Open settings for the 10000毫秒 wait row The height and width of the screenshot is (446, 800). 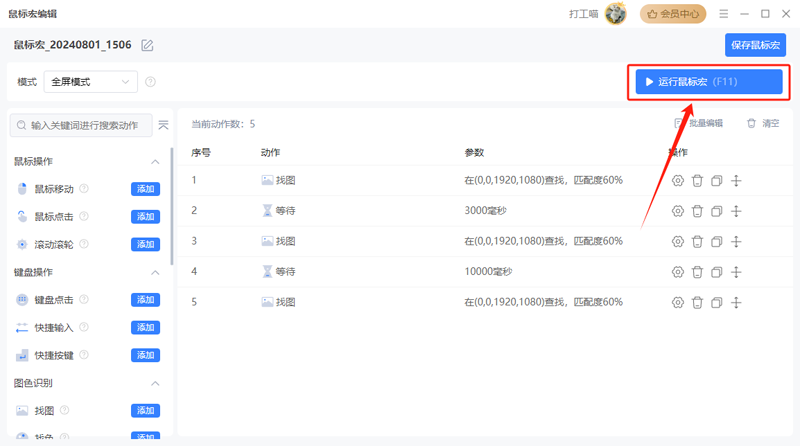[678, 272]
